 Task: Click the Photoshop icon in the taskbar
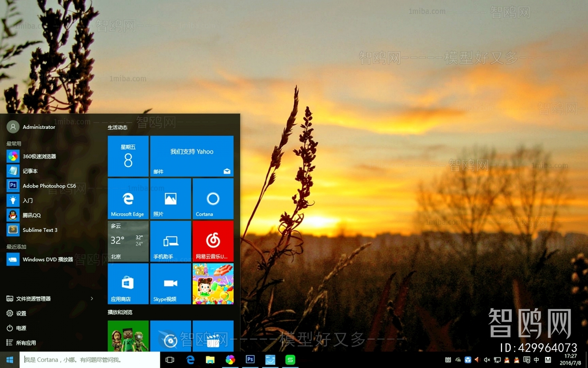pyautogui.click(x=250, y=360)
